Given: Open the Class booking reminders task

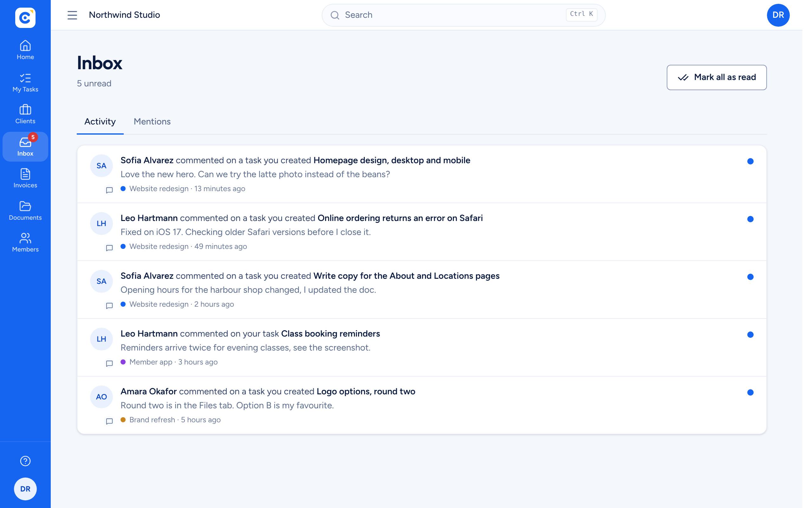Looking at the screenshot, I should (x=331, y=334).
